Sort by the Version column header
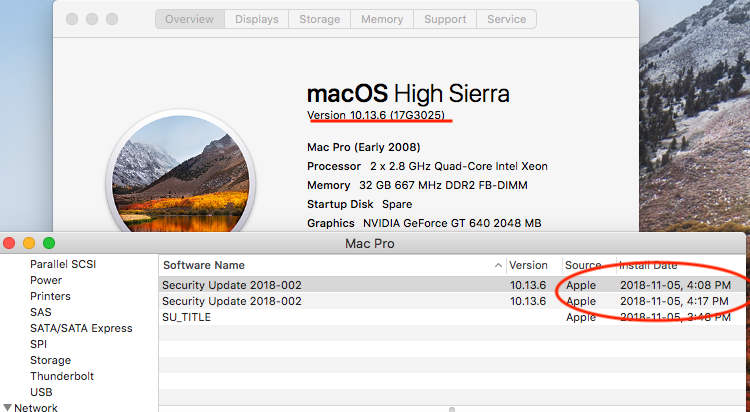750x412 pixels. [529, 266]
